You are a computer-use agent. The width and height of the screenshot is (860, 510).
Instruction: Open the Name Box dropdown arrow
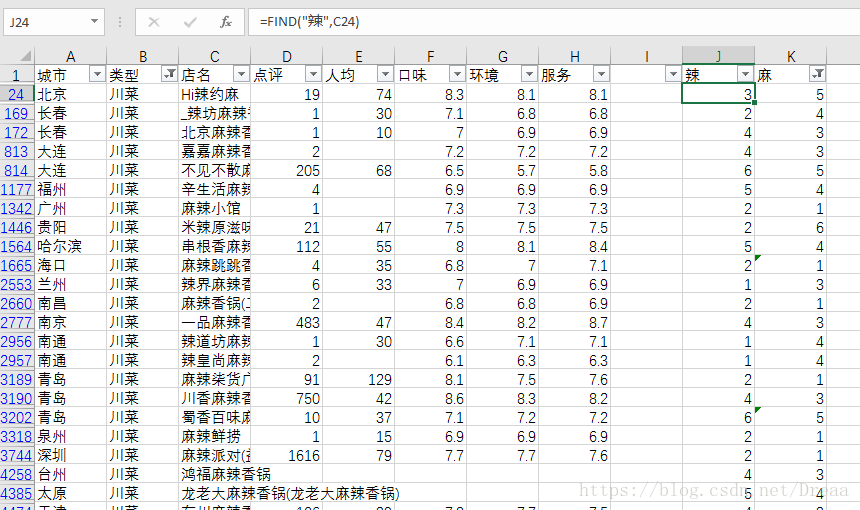click(x=94, y=22)
